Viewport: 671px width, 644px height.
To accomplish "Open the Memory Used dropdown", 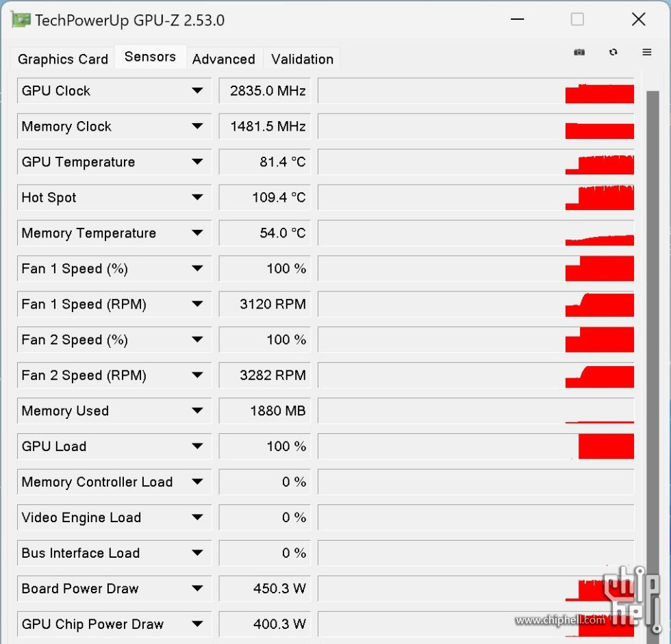I will click(197, 411).
